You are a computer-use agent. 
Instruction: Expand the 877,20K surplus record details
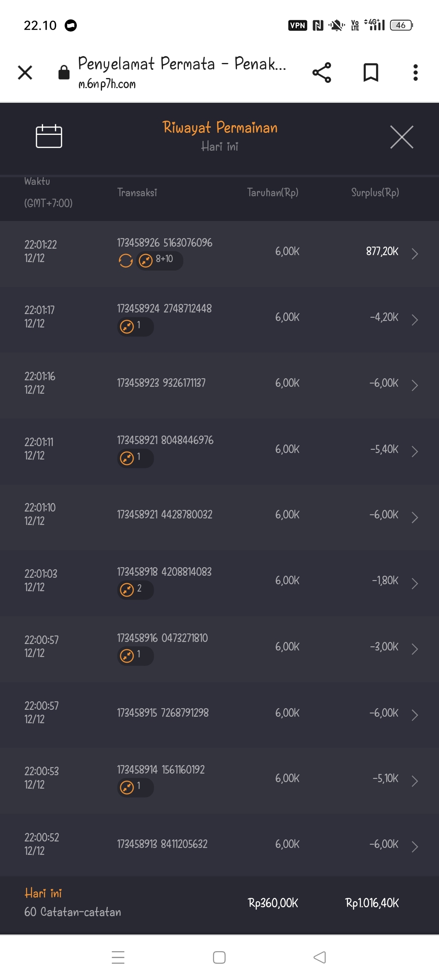[x=414, y=254]
